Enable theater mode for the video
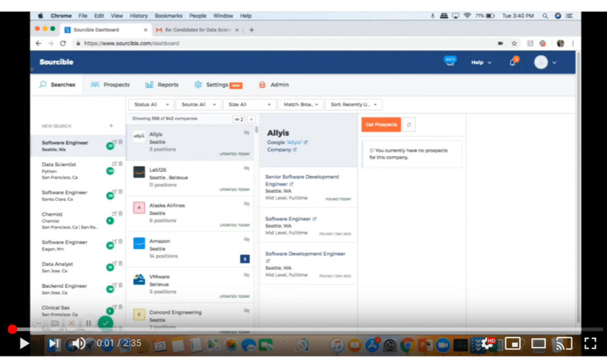607x364 pixels. [x=538, y=343]
